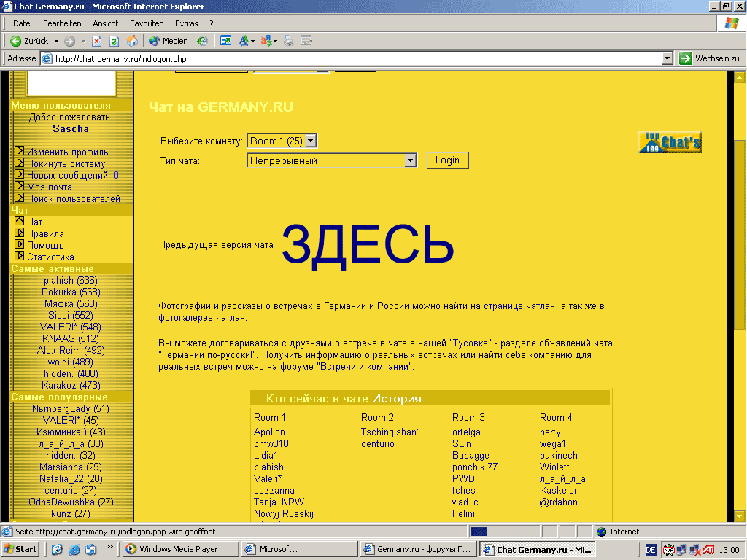Open user Apollon in Room 1
Screen dimensions: 747x560
click(x=270, y=432)
